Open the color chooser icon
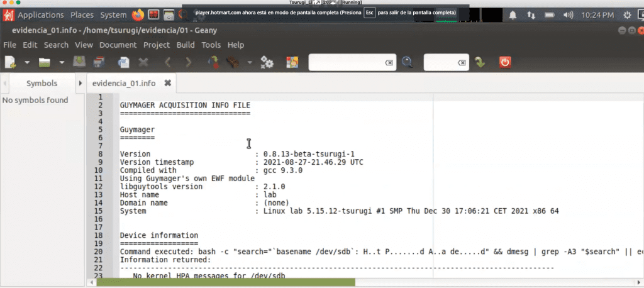The image size is (644, 288). click(x=292, y=62)
